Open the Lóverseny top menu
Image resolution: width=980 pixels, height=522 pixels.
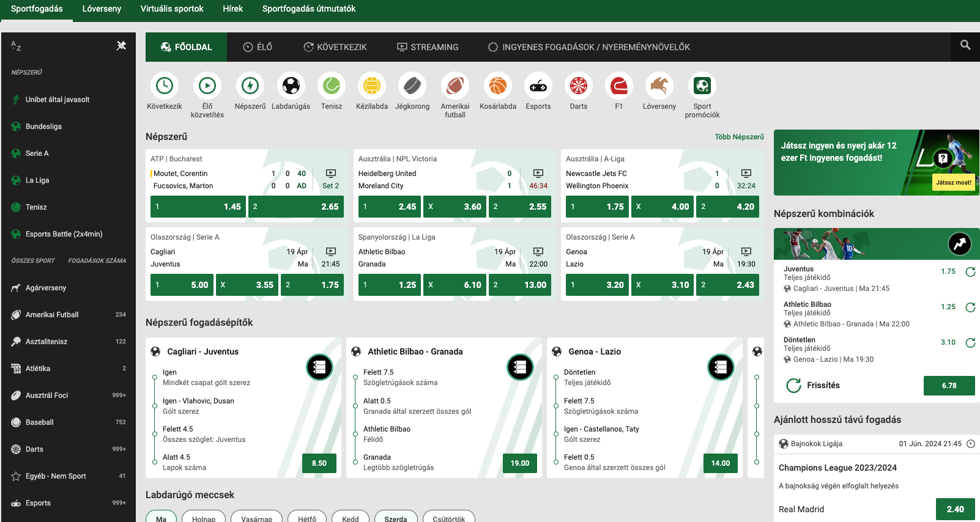tap(102, 9)
